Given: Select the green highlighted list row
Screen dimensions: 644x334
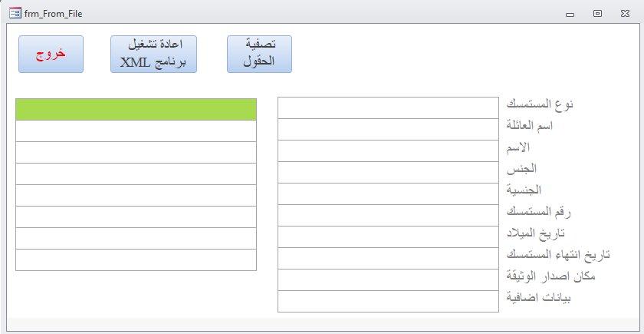Looking at the screenshot, I should click(136, 109).
